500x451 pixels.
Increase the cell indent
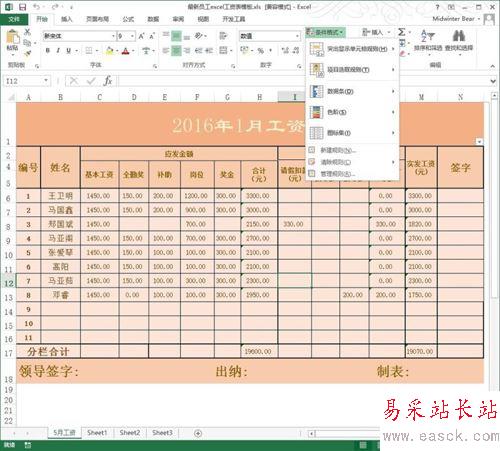209,51
